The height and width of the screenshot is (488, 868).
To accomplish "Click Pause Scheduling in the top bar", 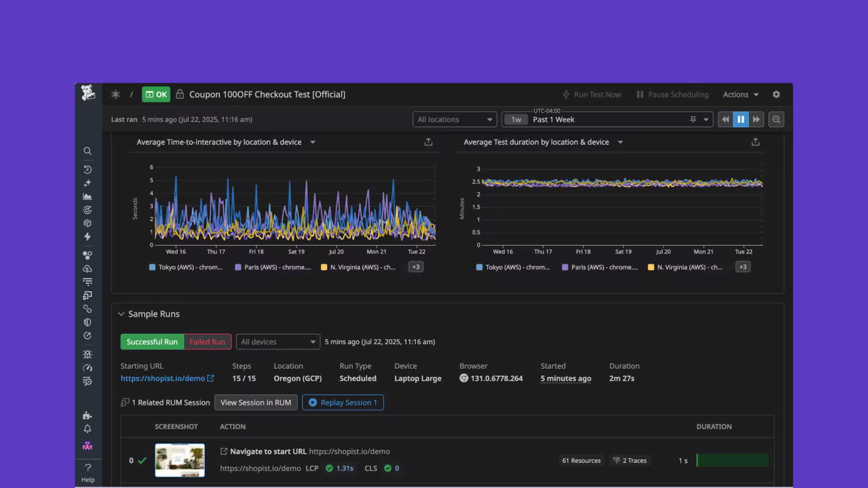I will [672, 94].
